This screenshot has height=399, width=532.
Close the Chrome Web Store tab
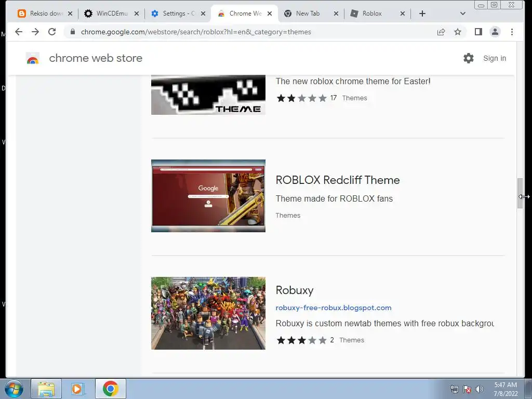270,14
